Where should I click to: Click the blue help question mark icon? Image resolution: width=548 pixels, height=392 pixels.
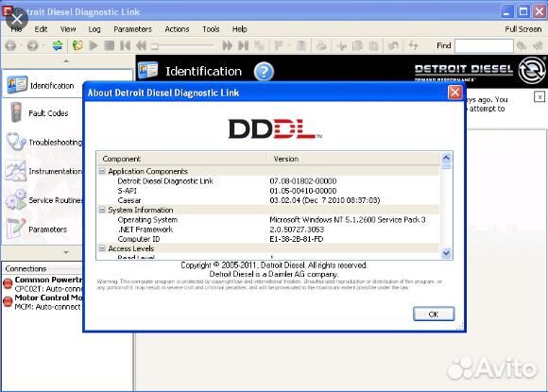264,71
